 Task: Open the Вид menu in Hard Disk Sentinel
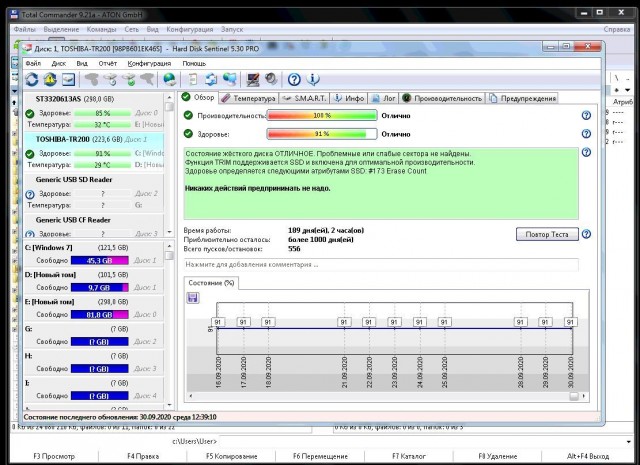click(x=82, y=64)
